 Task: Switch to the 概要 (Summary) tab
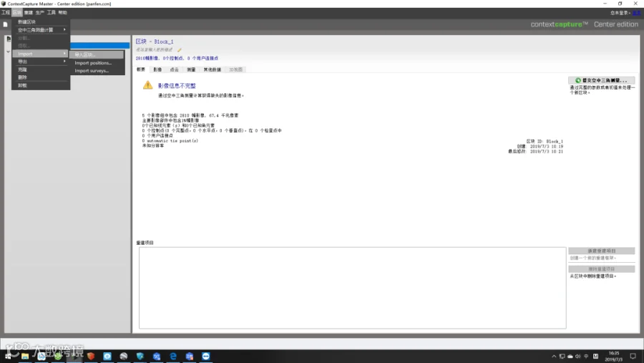(x=141, y=69)
